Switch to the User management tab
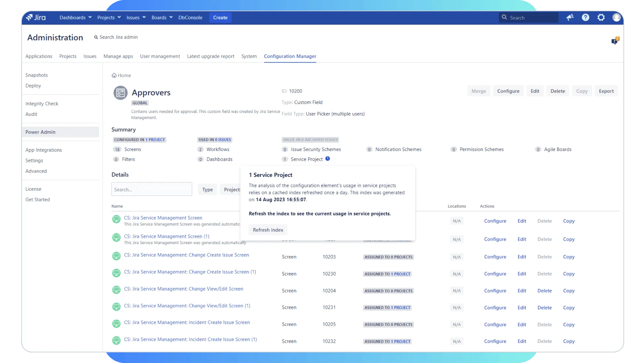 (160, 56)
